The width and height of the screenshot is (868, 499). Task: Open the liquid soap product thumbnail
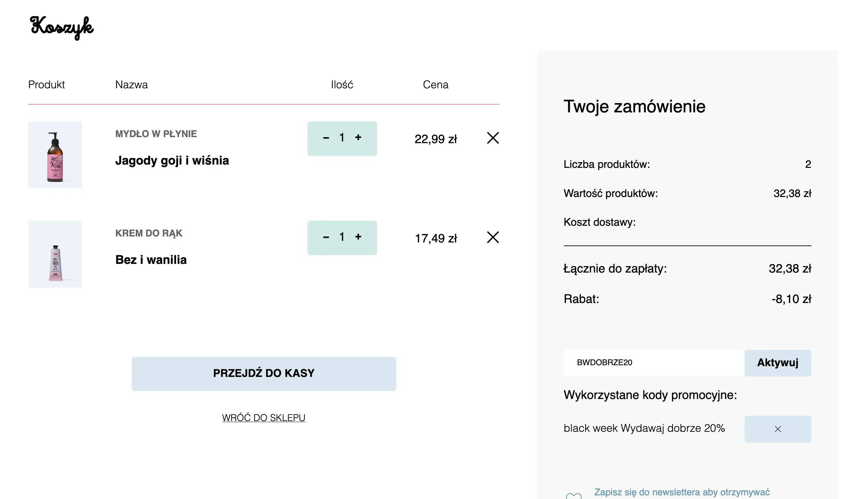click(x=55, y=155)
